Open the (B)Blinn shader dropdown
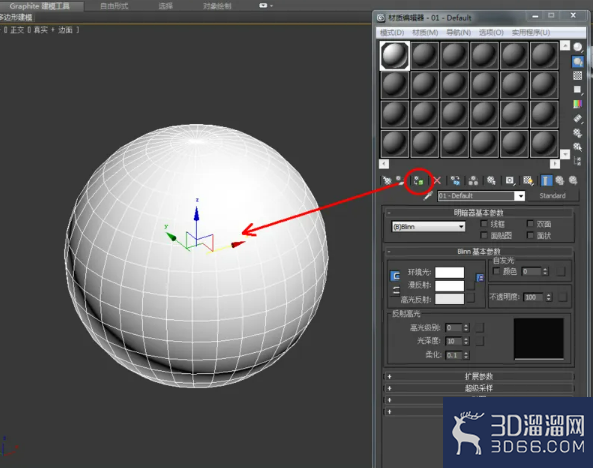593x468 pixels. 428,227
